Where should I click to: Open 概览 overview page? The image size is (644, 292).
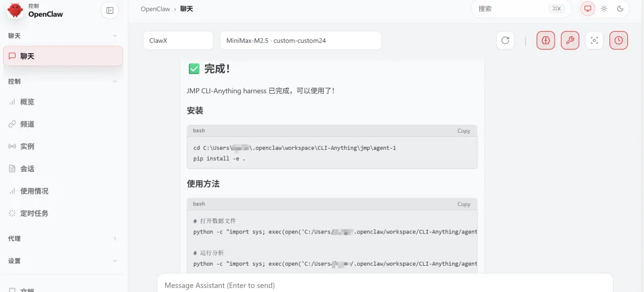coord(63,102)
